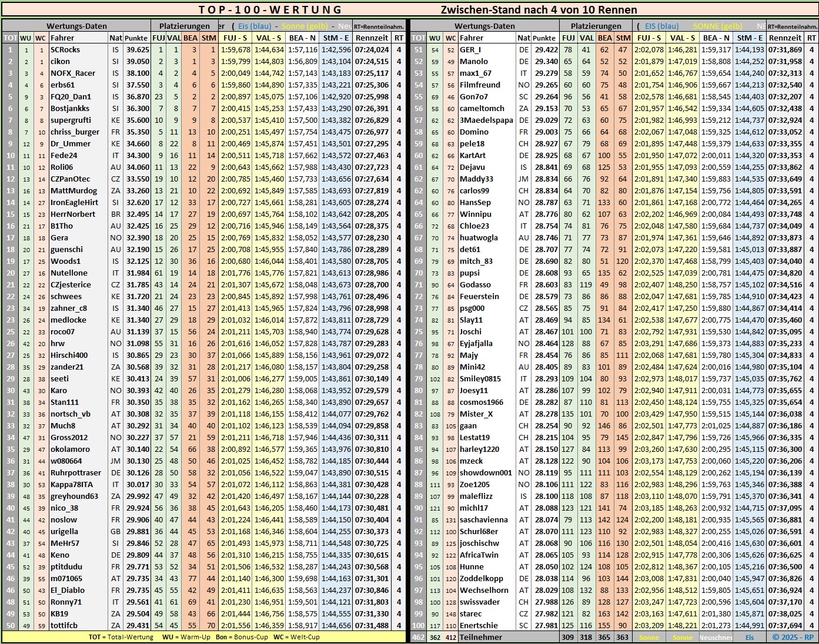Select driver tottifcb at rank 50
Image resolution: width=819 pixels, height=644 pixels.
tap(64, 626)
